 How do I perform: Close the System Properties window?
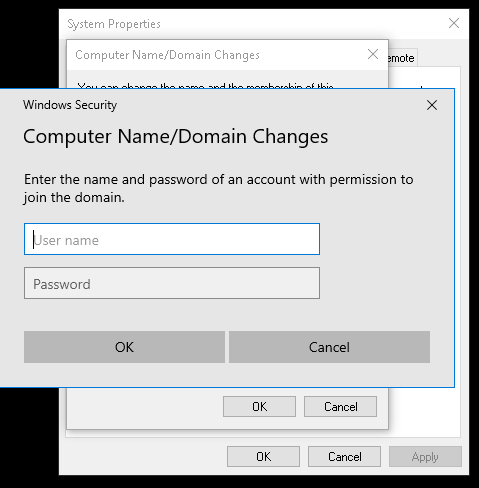tap(454, 23)
